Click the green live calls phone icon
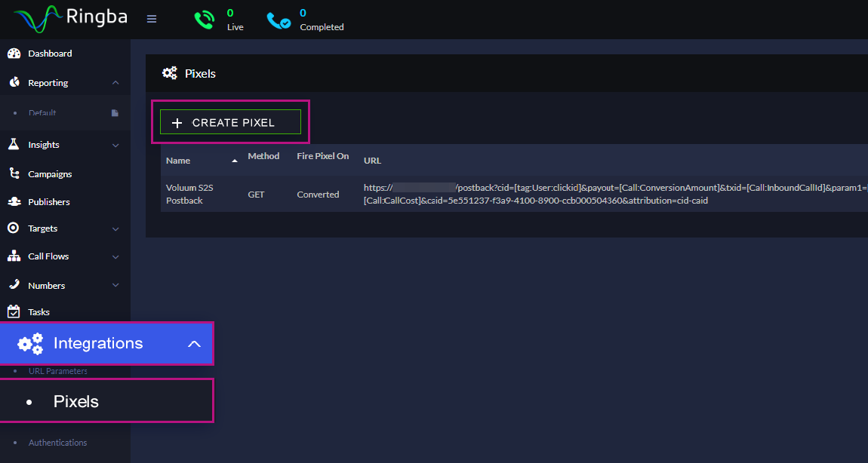Screen dimensions: 868x463 (x=205, y=20)
